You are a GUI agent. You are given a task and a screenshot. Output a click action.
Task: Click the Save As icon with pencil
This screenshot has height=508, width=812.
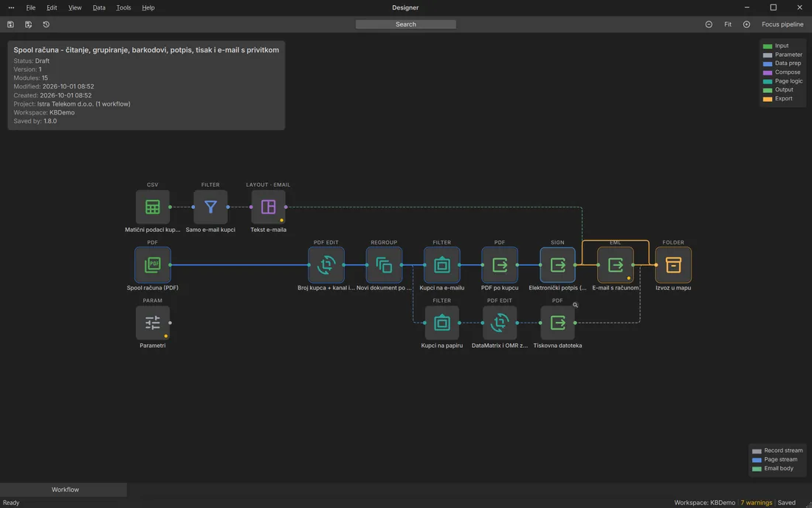click(x=29, y=24)
